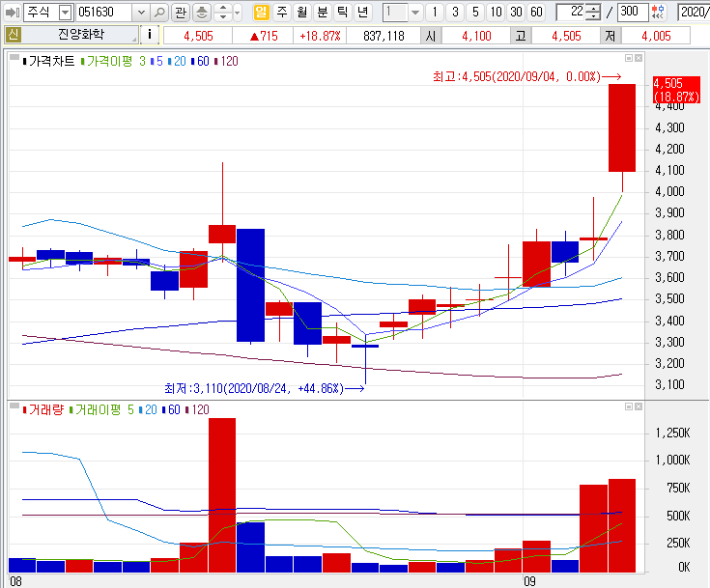This screenshot has height=588, width=710.
Task: Click the total bars field showing 300
Action: coord(633,13)
